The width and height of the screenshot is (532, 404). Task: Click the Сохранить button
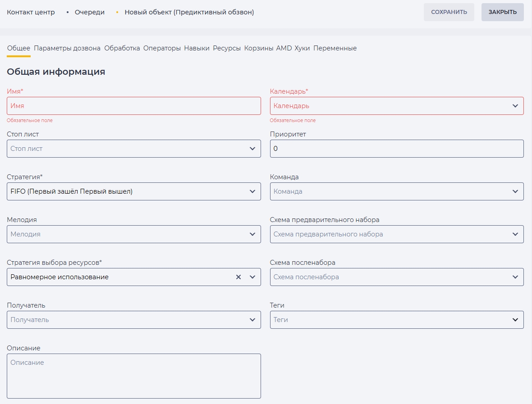tap(449, 12)
